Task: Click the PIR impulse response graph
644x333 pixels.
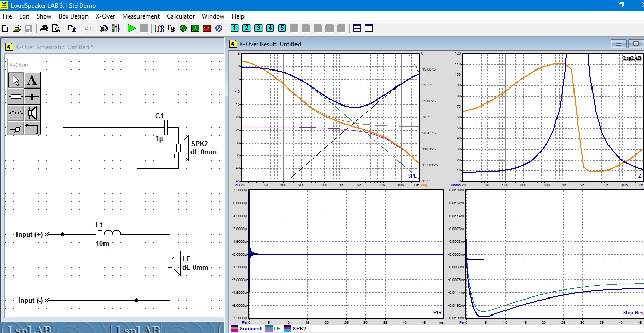Action: tap(345, 254)
